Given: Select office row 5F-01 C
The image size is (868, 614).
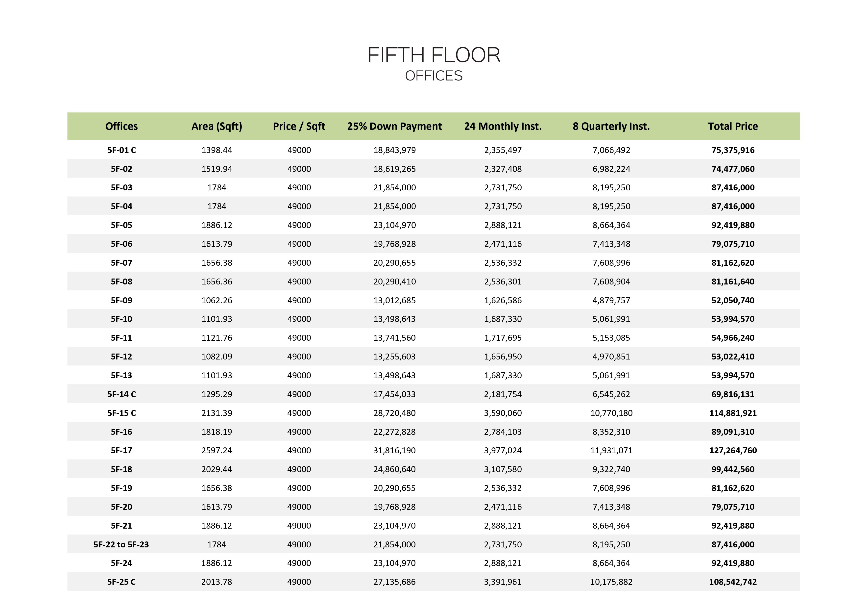Looking at the screenshot, I should [x=434, y=150].
